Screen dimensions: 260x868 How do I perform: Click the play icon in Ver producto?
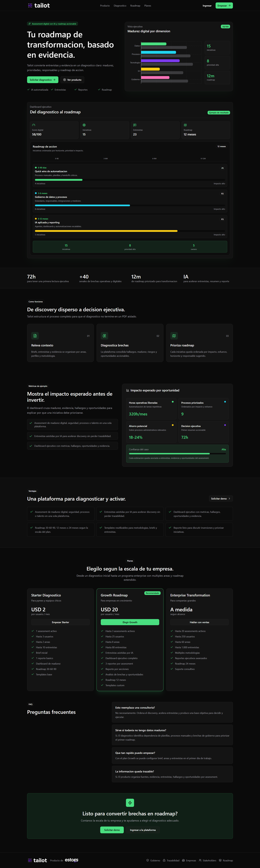65,80
